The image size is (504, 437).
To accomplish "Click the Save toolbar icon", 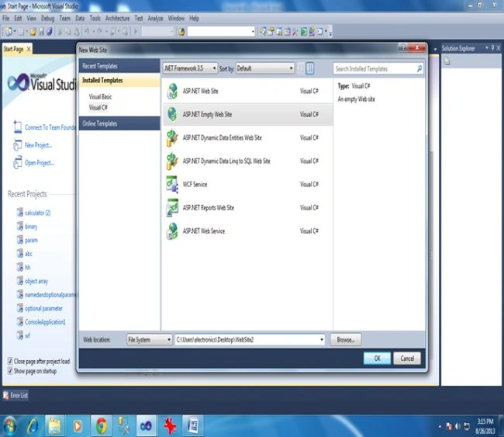I will coord(41,32).
